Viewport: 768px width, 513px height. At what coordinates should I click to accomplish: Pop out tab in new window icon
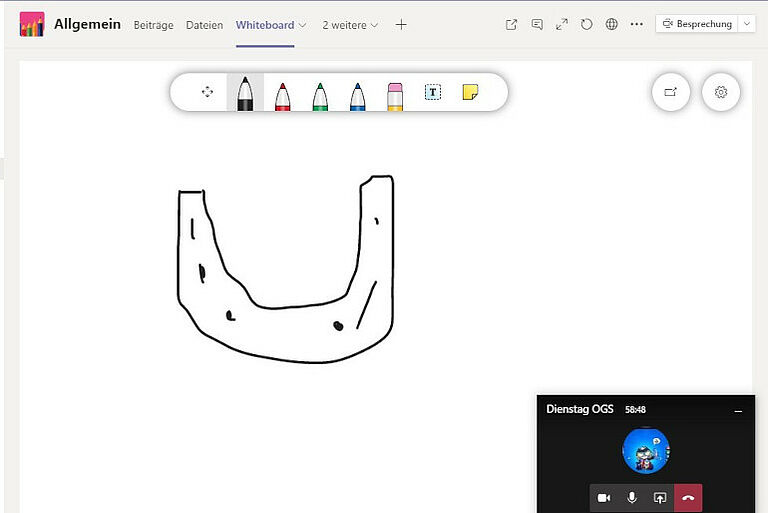(511, 24)
